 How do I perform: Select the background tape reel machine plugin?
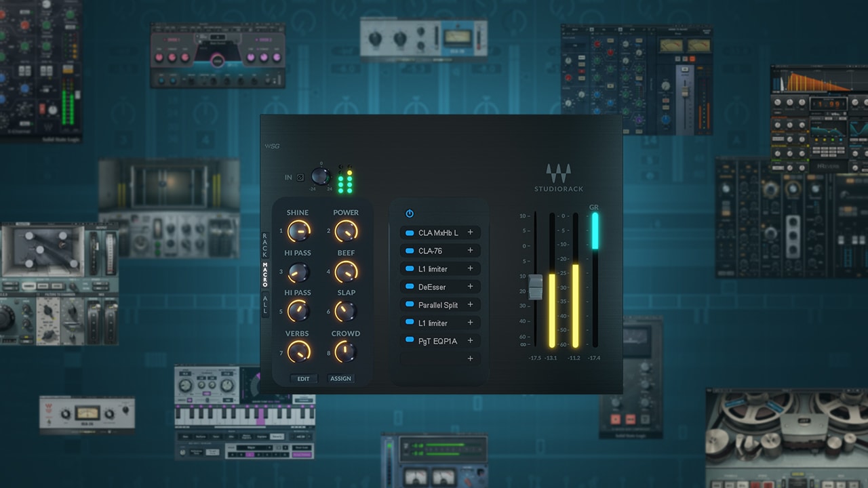point(787,438)
